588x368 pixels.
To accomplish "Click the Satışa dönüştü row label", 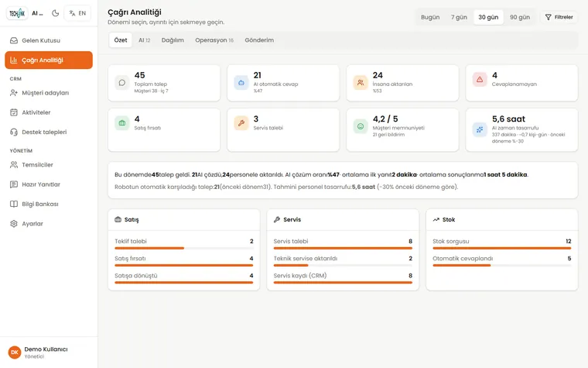I will (x=136, y=276).
